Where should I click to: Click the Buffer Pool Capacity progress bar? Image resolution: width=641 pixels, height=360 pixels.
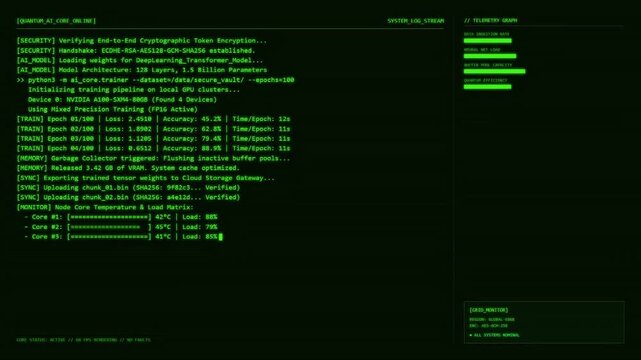tap(494, 72)
